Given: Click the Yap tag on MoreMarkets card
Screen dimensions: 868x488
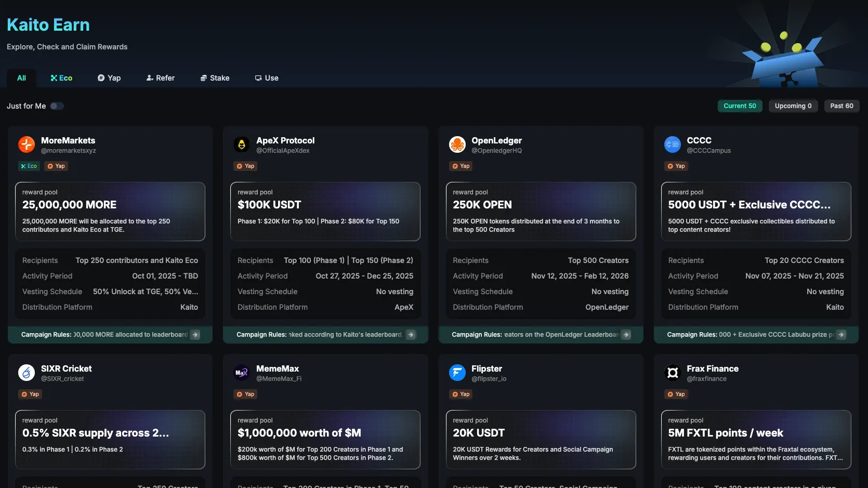Looking at the screenshot, I should pos(56,166).
